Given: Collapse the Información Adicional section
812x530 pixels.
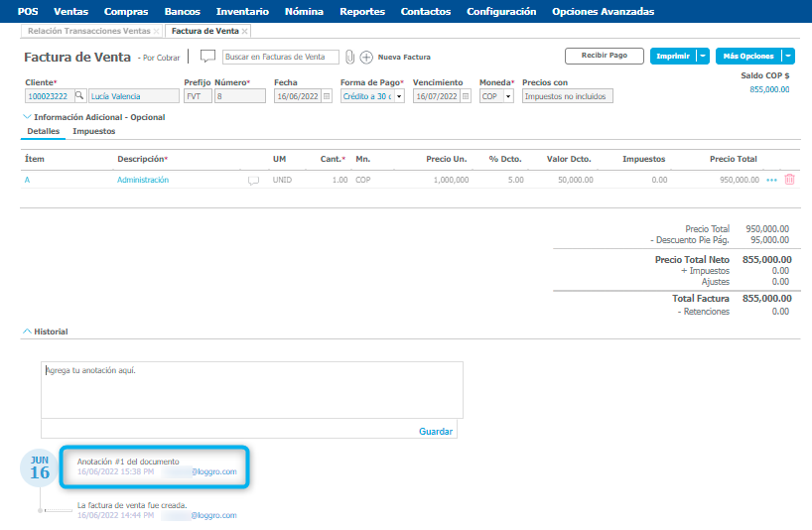Looking at the screenshot, I should coord(27,117).
